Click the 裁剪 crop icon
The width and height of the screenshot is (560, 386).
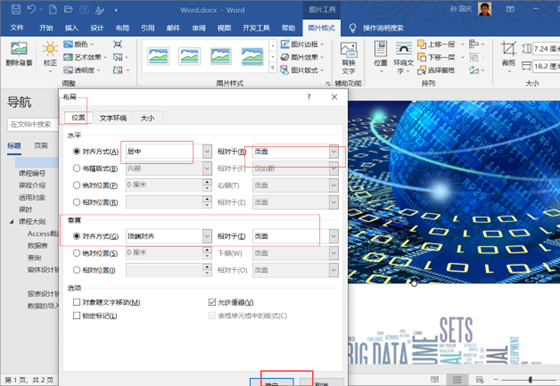[508, 49]
